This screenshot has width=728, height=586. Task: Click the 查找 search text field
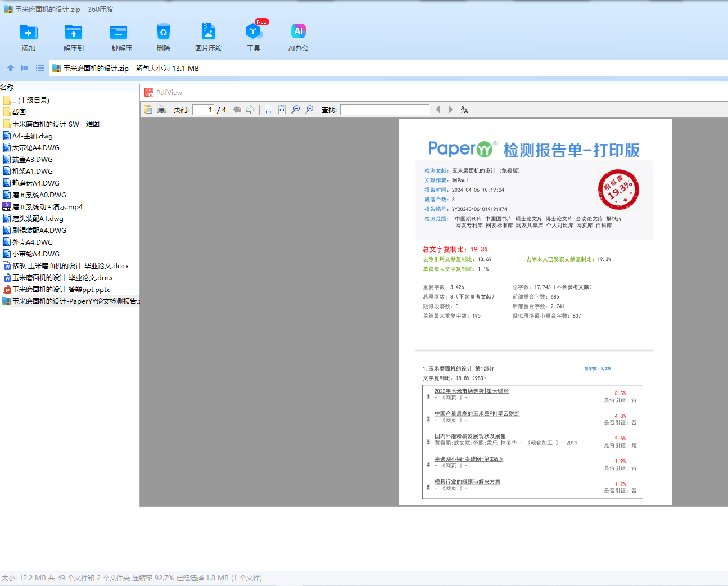(385, 110)
